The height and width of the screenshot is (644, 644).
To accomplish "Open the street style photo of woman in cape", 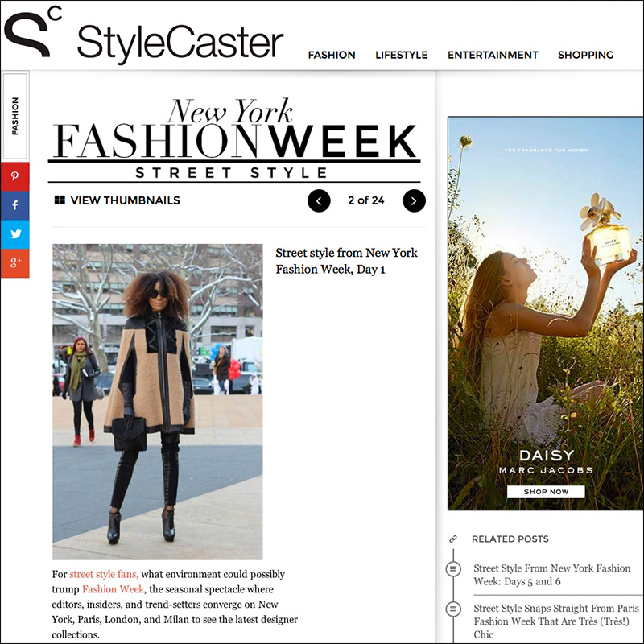I will [158, 402].
